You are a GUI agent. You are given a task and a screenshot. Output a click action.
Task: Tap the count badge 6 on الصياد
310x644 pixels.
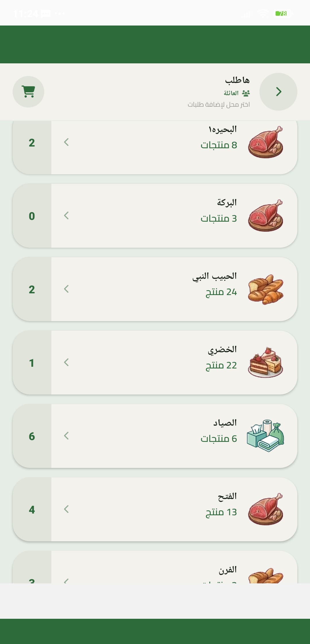coord(32,436)
